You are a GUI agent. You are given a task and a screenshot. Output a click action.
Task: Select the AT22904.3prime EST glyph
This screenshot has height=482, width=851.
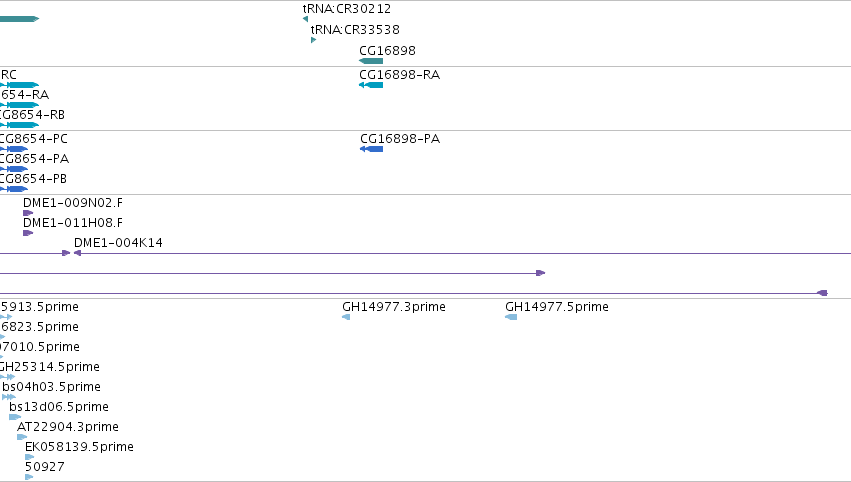click(22, 437)
